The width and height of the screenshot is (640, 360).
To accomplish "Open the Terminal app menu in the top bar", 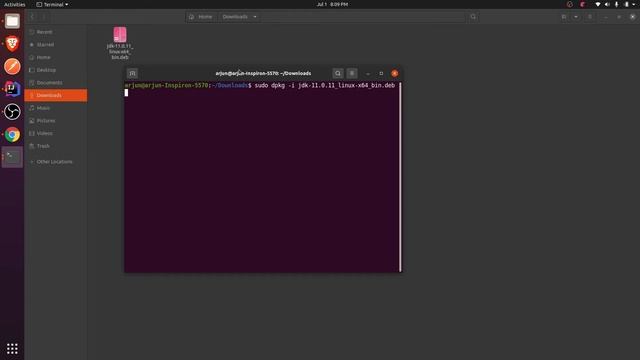I will (52, 4).
